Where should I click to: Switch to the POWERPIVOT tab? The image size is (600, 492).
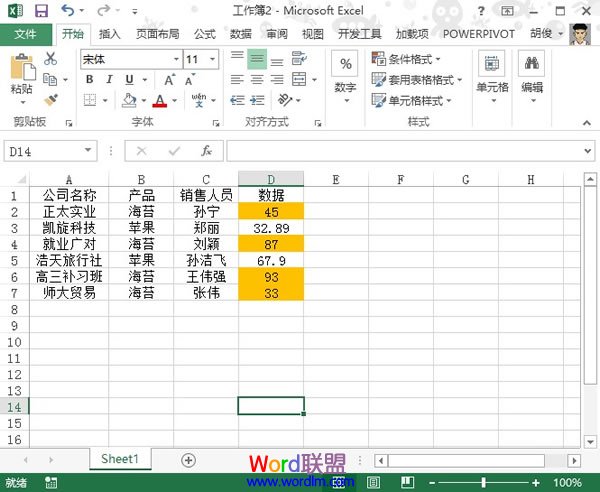(x=479, y=34)
